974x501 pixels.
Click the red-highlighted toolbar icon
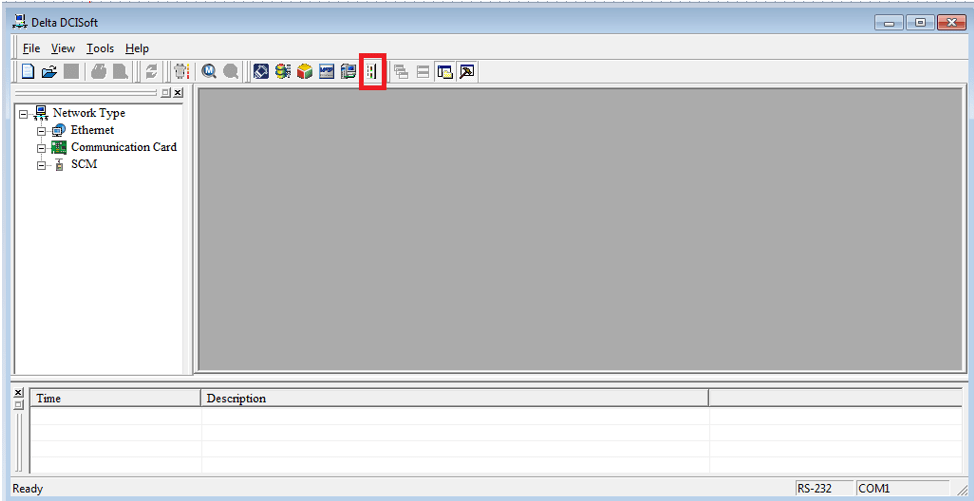[x=372, y=71]
